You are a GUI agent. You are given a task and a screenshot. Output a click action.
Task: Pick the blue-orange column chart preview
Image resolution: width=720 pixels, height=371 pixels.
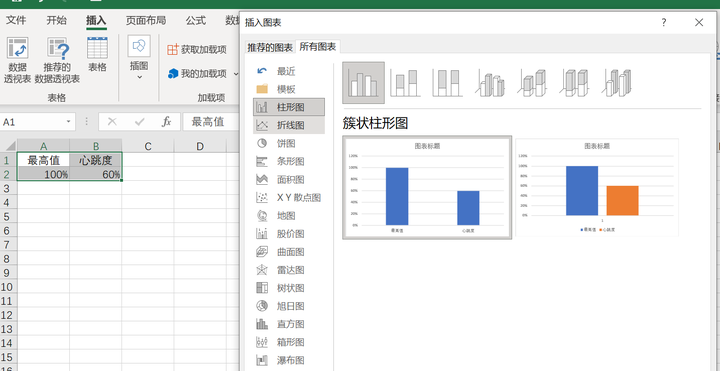597,187
